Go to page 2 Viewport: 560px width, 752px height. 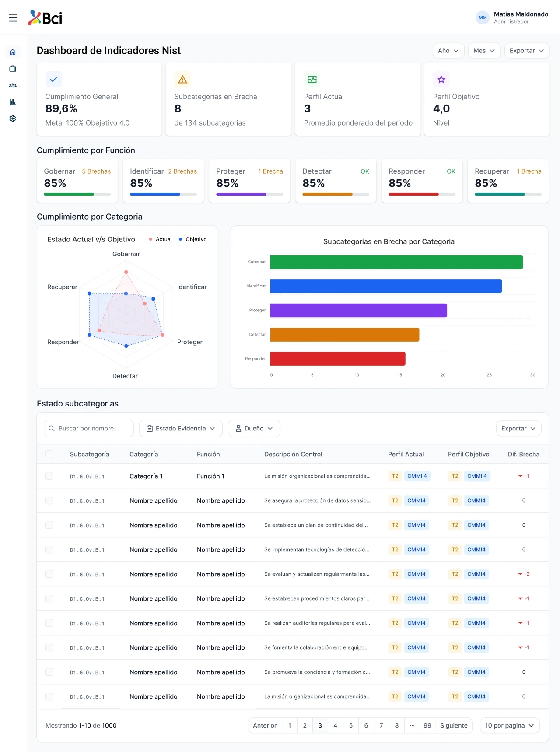[x=305, y=725]
